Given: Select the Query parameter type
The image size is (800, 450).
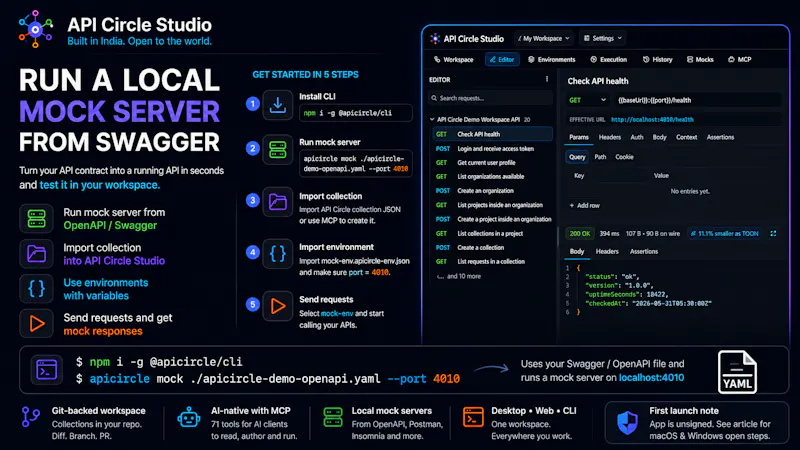Looking at the screenshot, I should [577, 157].
